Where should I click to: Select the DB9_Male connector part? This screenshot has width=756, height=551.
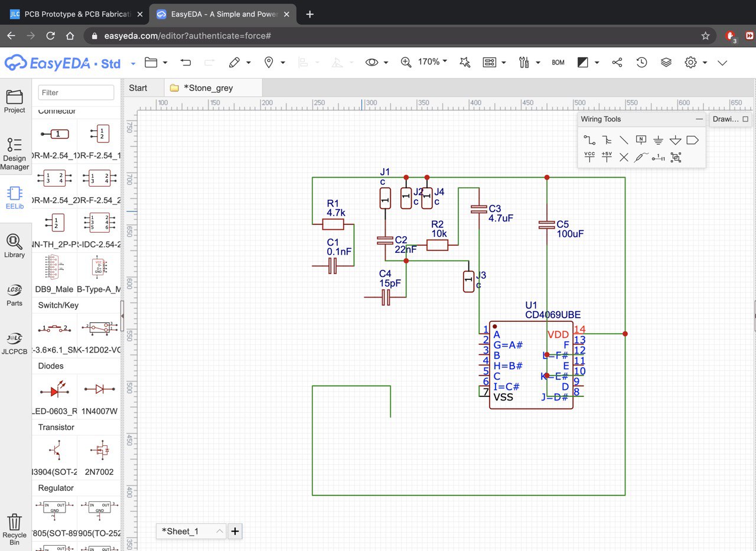point(55,273)
